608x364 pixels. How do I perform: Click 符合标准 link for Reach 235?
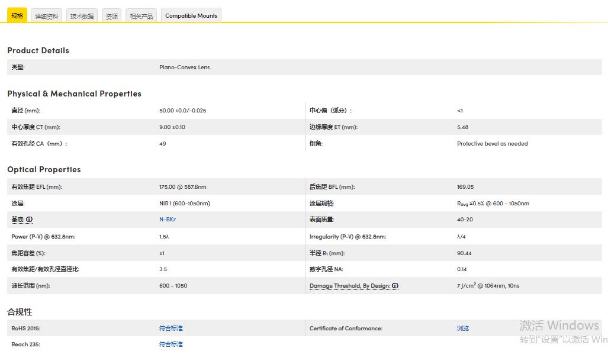tap(171, 344)
